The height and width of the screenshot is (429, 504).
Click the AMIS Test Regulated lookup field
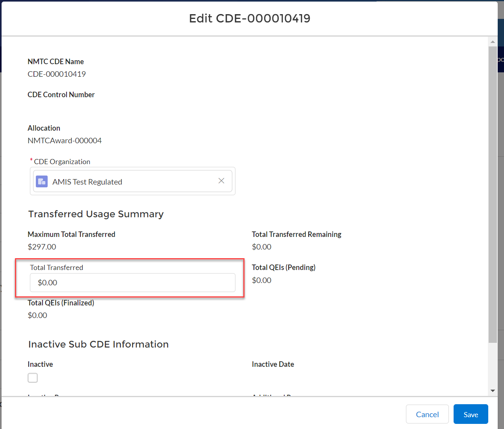click(130, 181)
